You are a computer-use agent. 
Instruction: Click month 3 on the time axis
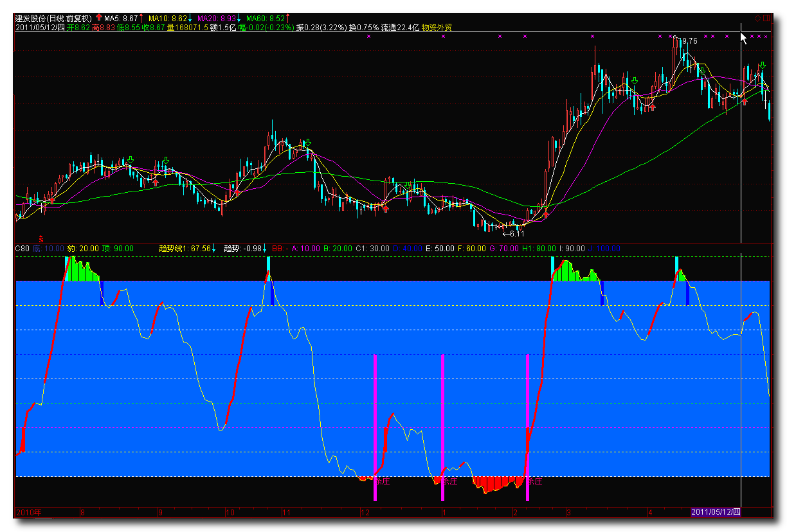click(568, 513)
